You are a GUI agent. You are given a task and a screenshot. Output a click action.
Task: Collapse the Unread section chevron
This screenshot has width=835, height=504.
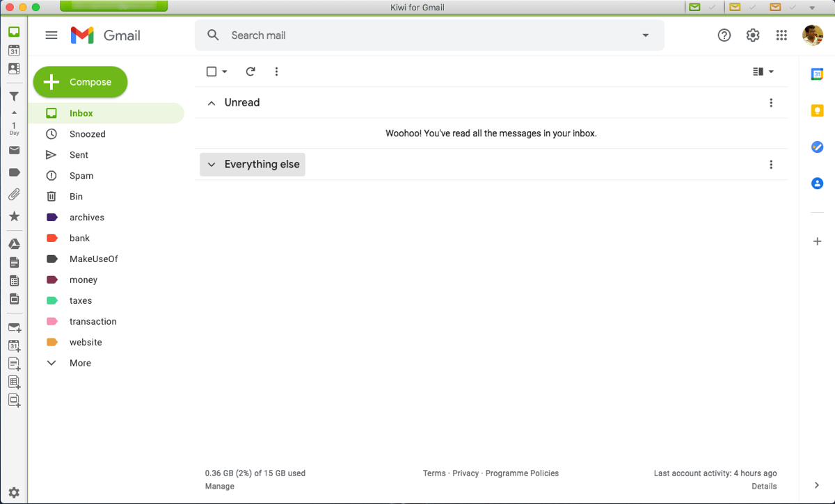click(212, 102)
